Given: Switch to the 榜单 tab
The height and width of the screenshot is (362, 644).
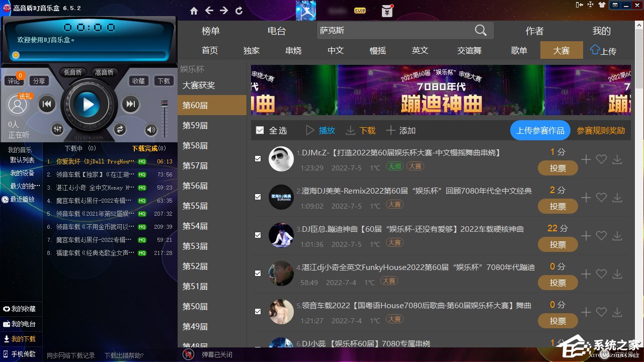Looking at the screenshot, I should [210, 31].
